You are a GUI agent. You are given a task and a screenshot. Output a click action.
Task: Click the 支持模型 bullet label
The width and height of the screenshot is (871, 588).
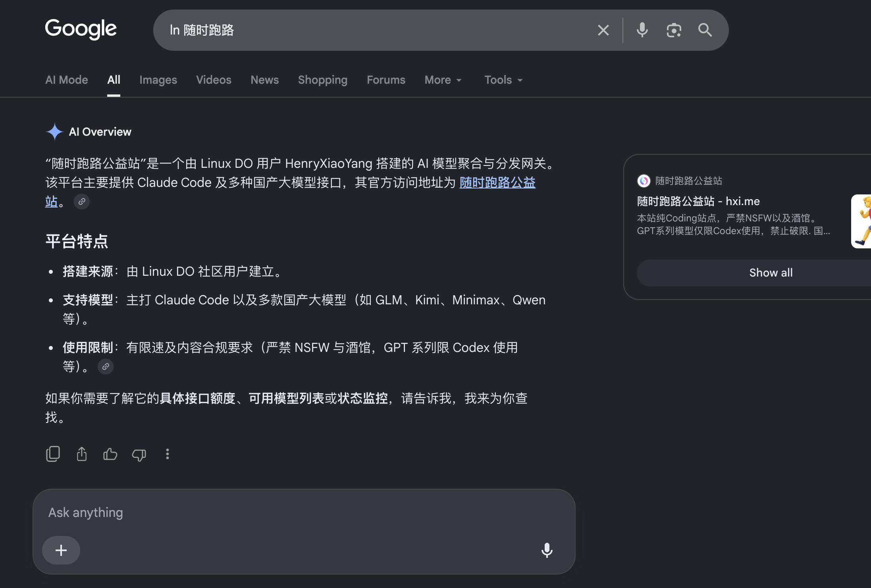pyautogui.click(x=88, y=300)
